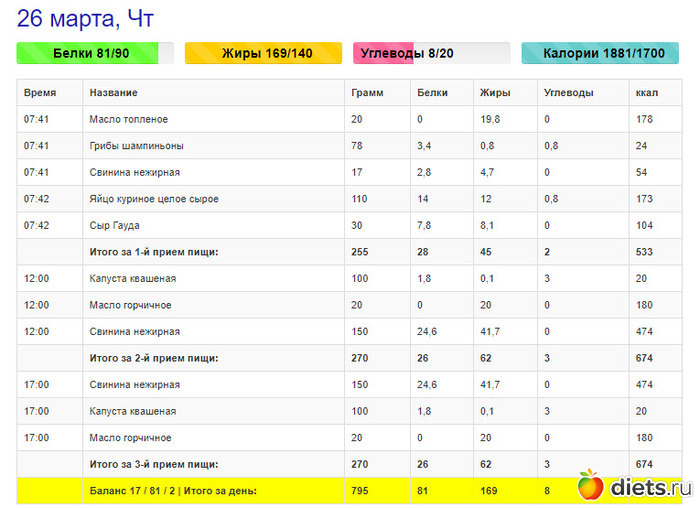Click the Итого за 2-й прием пищи row

(x=154, y=358)
